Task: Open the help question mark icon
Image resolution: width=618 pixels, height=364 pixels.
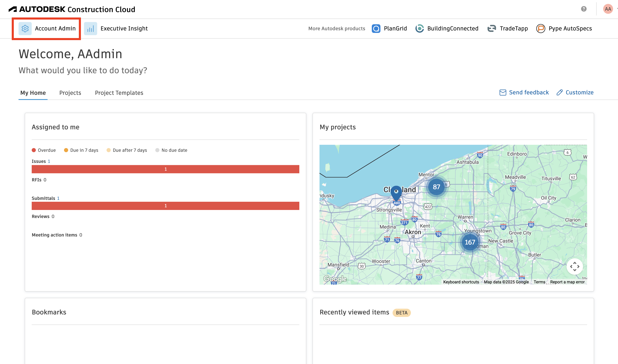Action: (x=584, y=9)
